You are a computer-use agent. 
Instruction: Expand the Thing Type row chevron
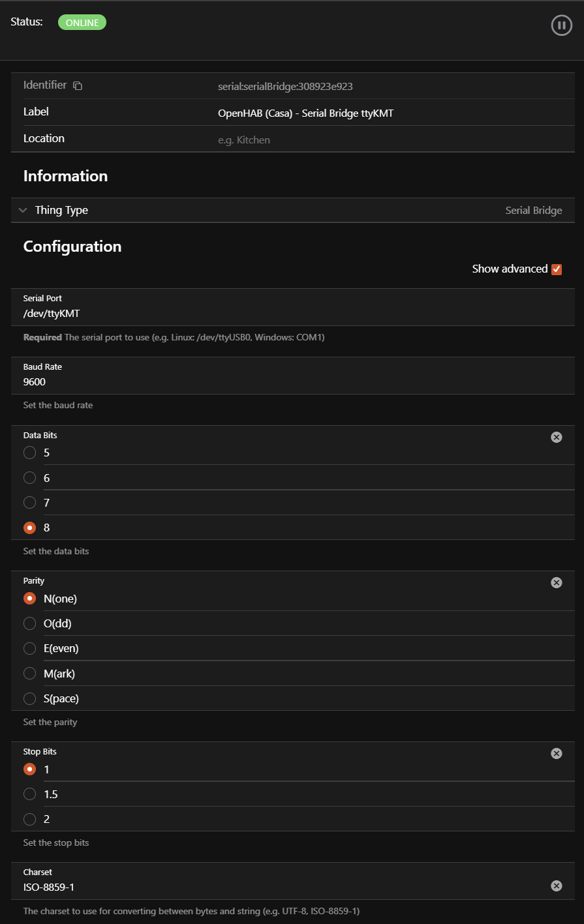[x=23, y=210]
